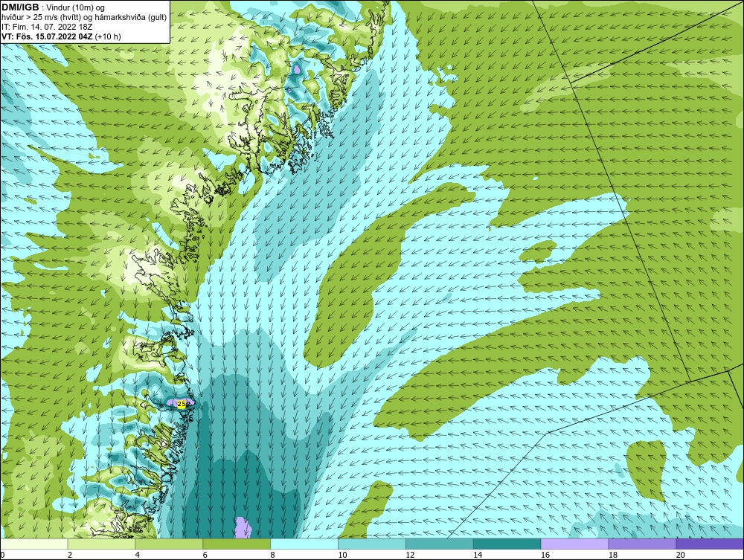
Task: Click the 8–10 m/s light cyan legend swatch
Action: tap(304, 544)
